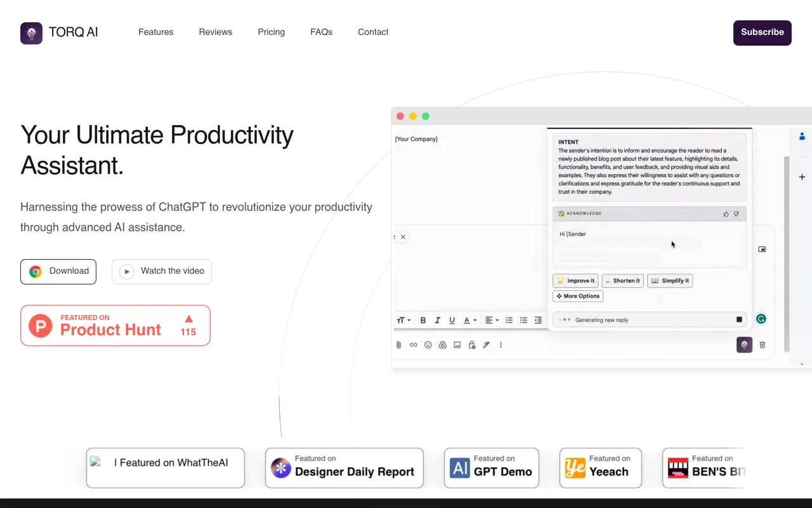The width and height of the screenshot is (812, 508).
Task: Click the insert link icon
Action: [x=414, y=345]
